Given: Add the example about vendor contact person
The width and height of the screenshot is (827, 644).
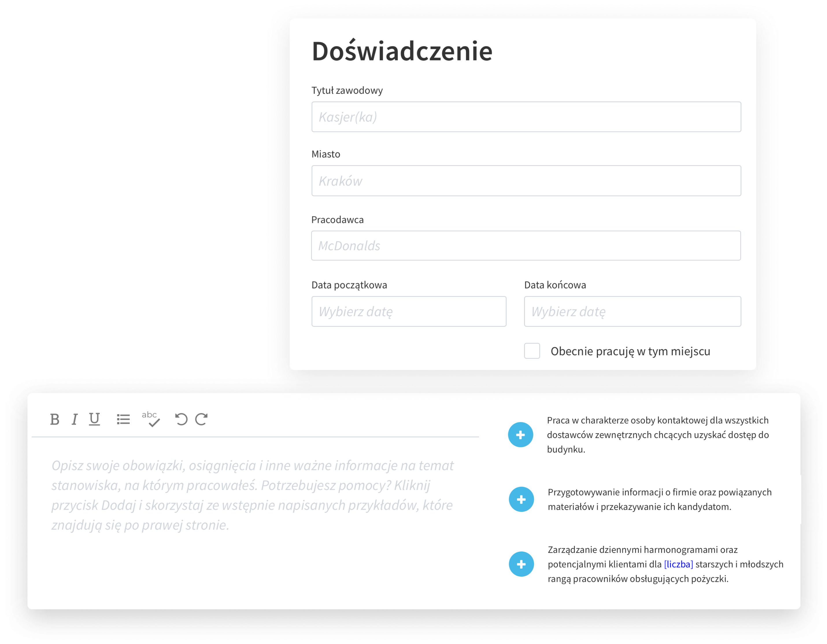Looking at the screenshot, I should tap(521, 435).
